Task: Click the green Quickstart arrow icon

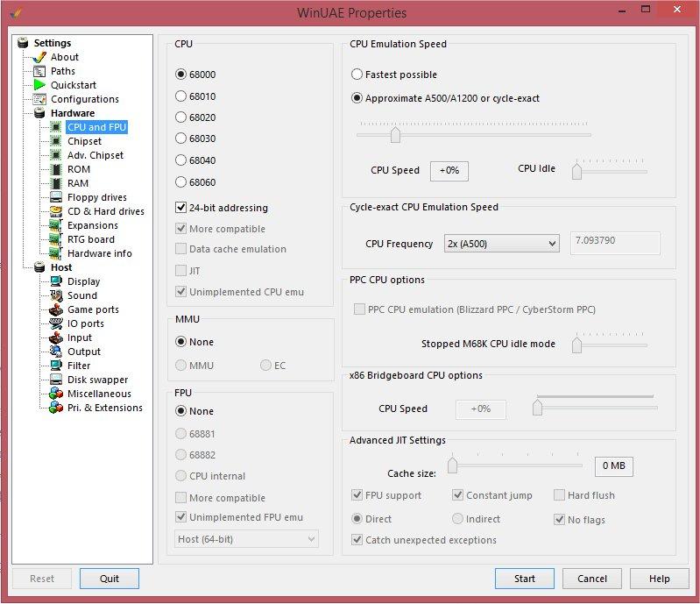Action: [39, 85]
